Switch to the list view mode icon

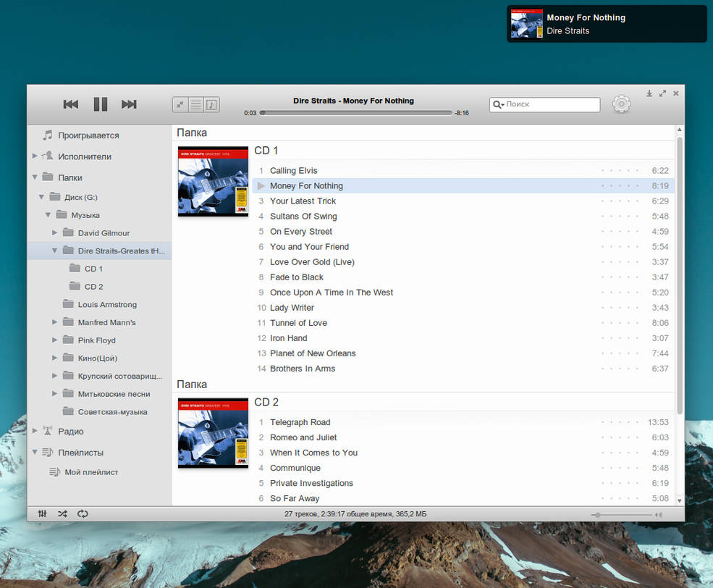pyautogui.click(x=196, y=104)
